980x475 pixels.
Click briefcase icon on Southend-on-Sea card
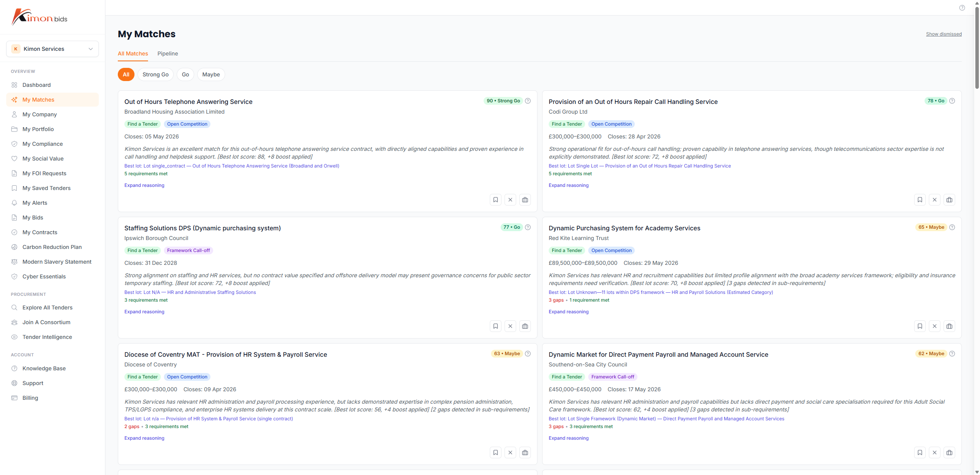[949, 453]
